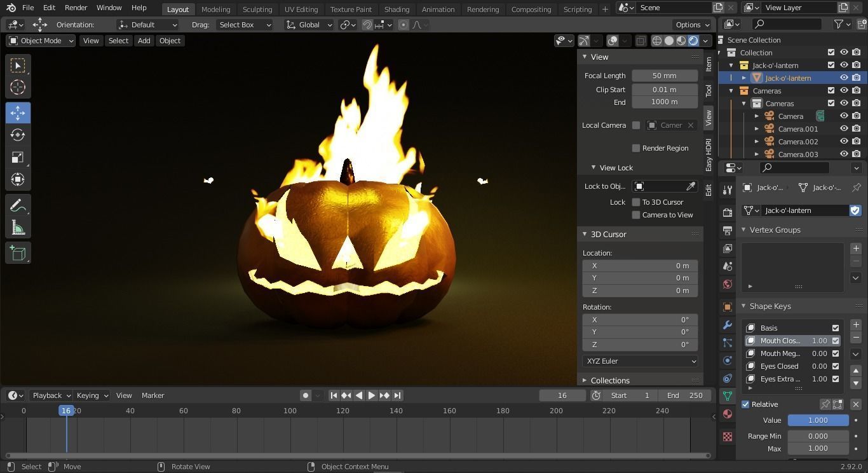Select the Move tool in toolbar

click(18, 113)
